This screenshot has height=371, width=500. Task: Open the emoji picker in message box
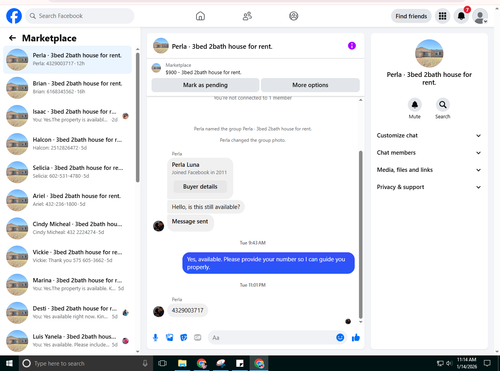point(340,338)
